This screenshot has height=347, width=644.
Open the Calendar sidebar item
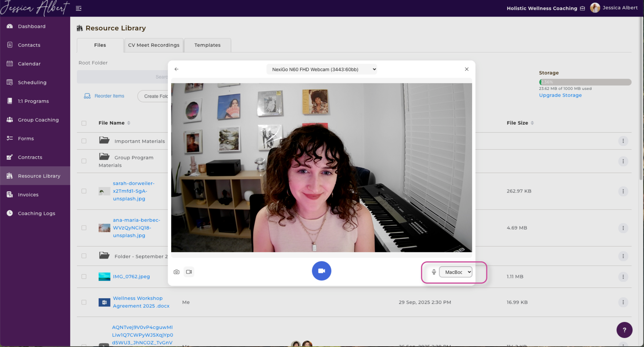(29, 64)
